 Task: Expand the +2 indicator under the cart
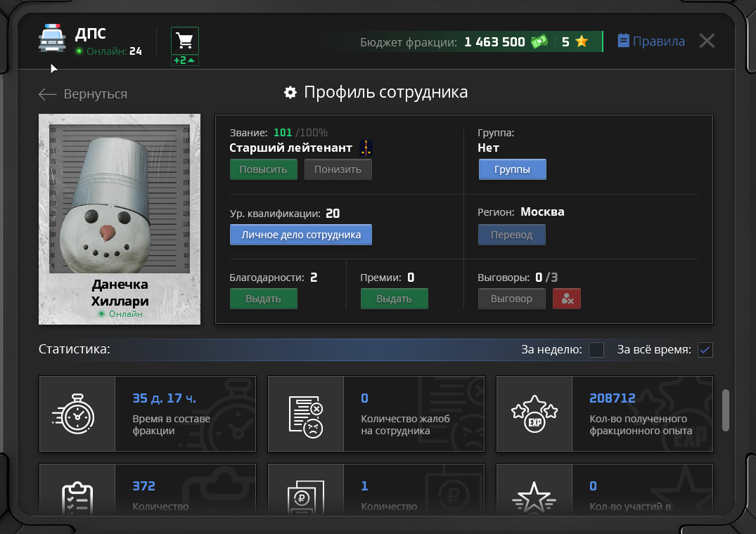(x=185, y=60)
